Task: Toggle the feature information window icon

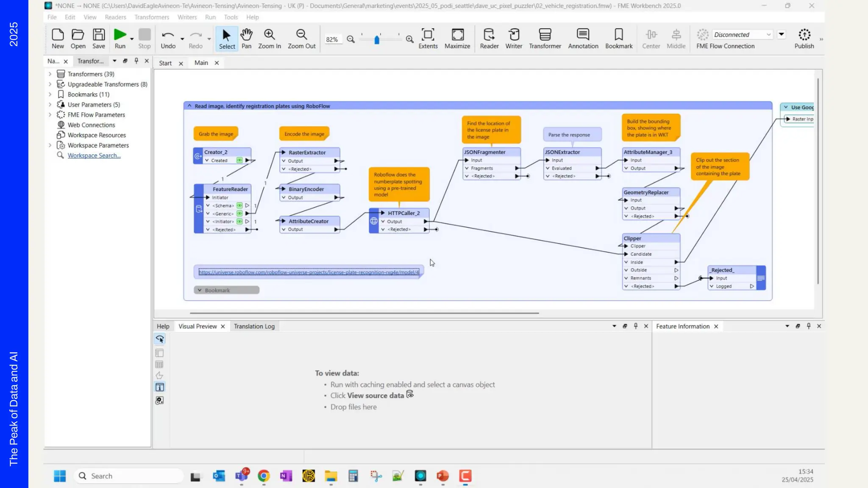Action: (x=160, y=387)
